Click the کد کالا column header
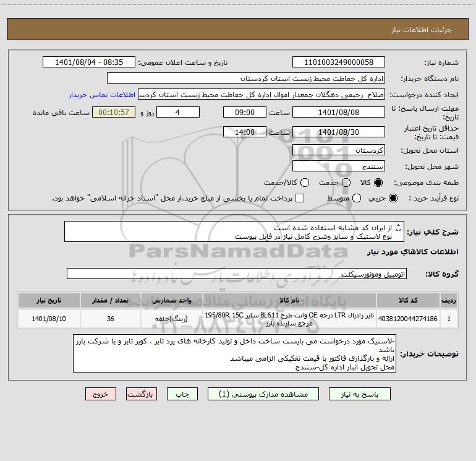This screenshot has height=461, width=476. (x=408, y=300)
